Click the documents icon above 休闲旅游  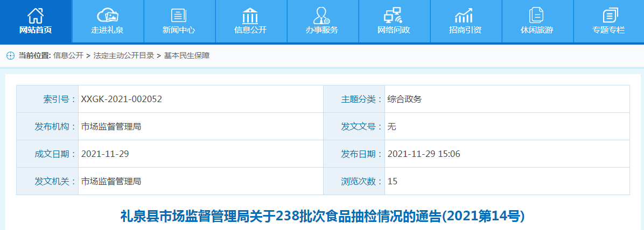click(x=536, y=16)
